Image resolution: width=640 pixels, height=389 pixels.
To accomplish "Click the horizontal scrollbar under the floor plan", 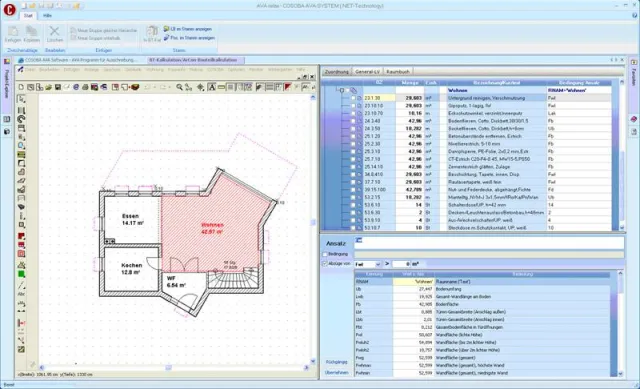I will (x=173, y=368).
